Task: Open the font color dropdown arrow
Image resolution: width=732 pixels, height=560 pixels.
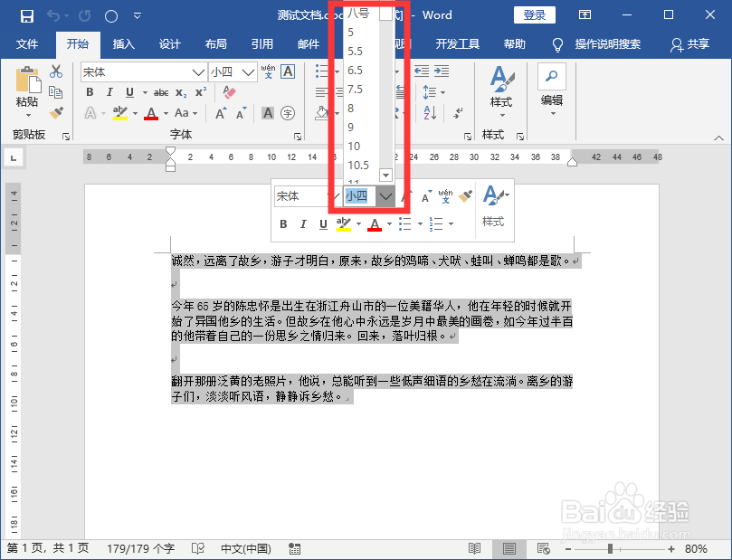Action: point(165,114)
